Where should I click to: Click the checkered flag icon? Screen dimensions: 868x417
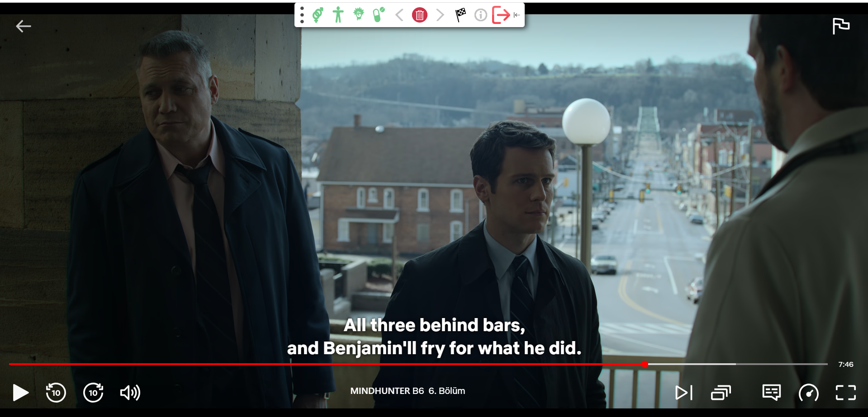(x=460, y=15)
